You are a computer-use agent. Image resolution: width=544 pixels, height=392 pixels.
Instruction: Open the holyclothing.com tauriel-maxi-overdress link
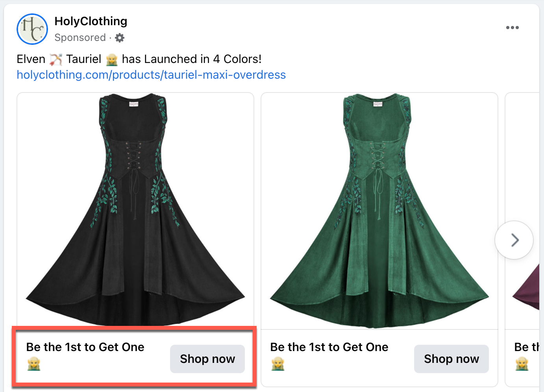pyautogui.click(x=151, y=75)
